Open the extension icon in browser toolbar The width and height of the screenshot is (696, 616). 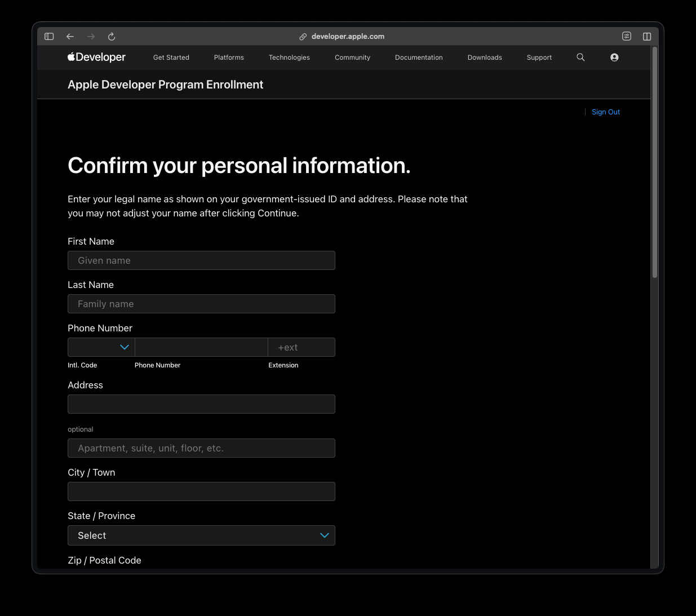coord(627,36)
